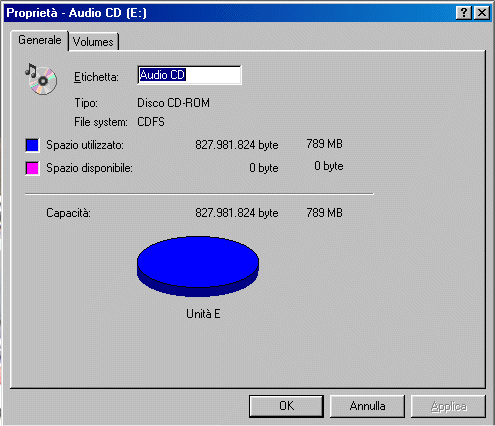The width and height of the screenshot is (495, 426).
Task: Click the Annulla button
Action: coord(367,406)
